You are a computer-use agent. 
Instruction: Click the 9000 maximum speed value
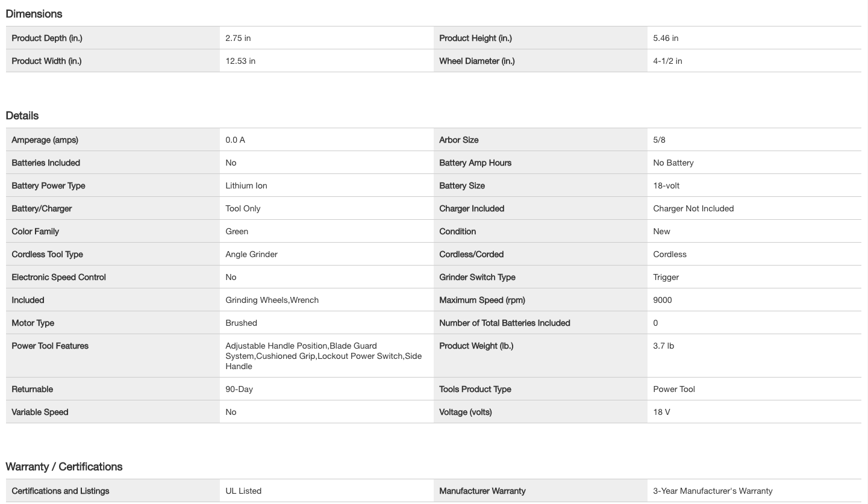663,300
